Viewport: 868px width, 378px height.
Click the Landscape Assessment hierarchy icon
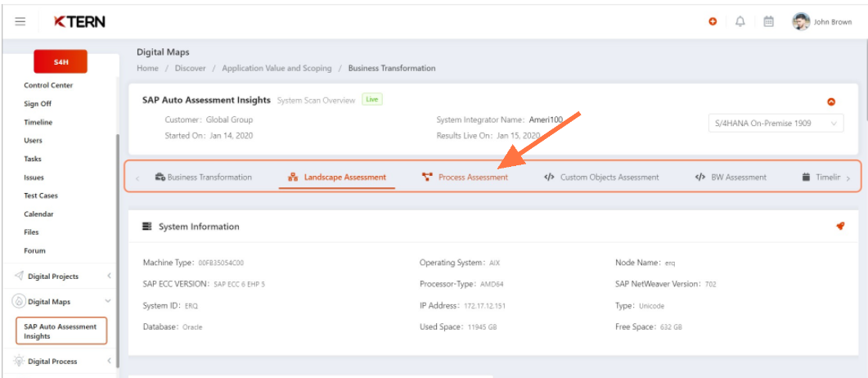[x=293, y=177]
